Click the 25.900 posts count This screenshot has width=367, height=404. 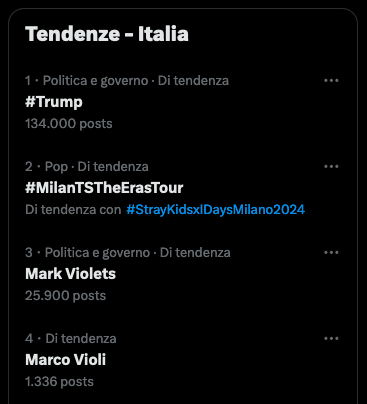point(65,296)
